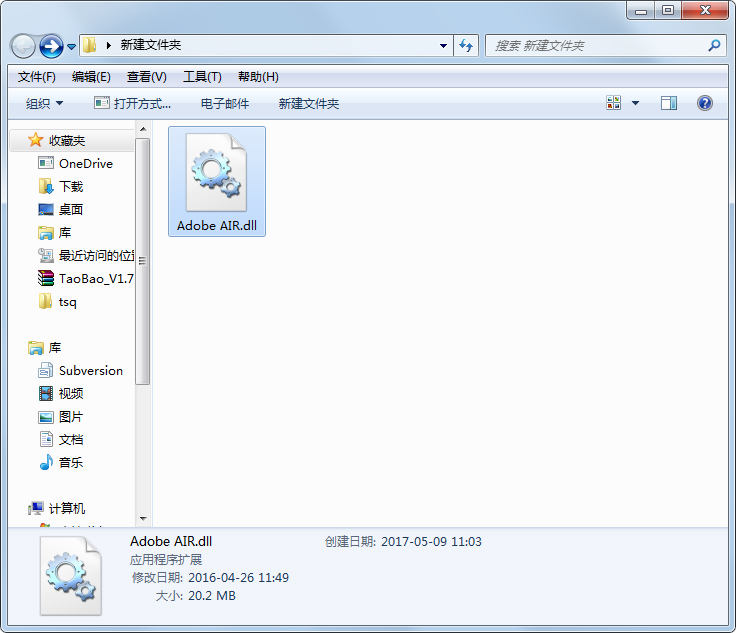The height and width of the screenshot is (633, 736).
Task: Create a folder via 新建文件夹 button
Action: click(309, 103)
